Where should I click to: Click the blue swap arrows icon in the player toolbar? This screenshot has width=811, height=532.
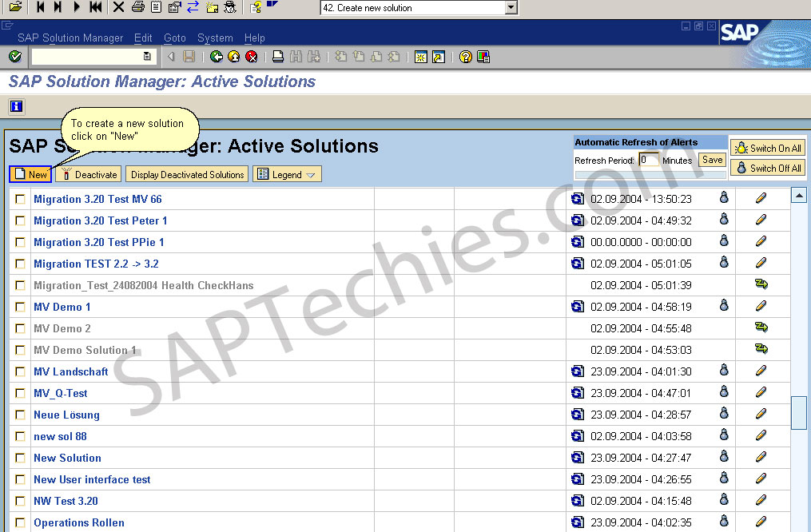click(x=193, y=7)
